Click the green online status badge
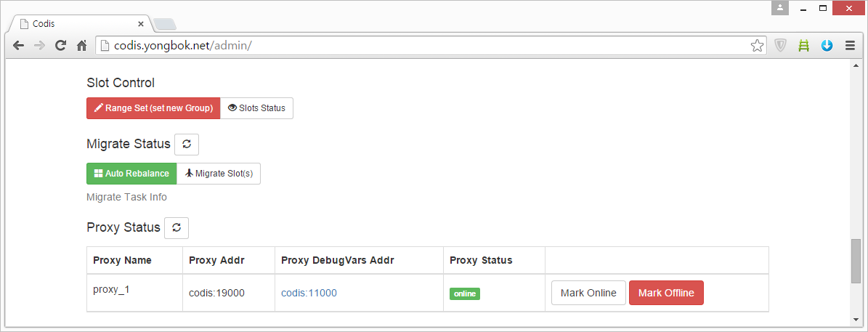The image size is (868, 332). point(464,293)
